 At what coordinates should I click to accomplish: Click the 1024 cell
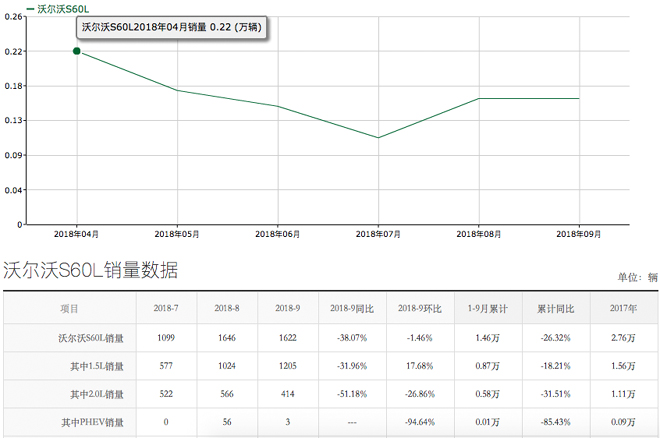click(227, 366)
